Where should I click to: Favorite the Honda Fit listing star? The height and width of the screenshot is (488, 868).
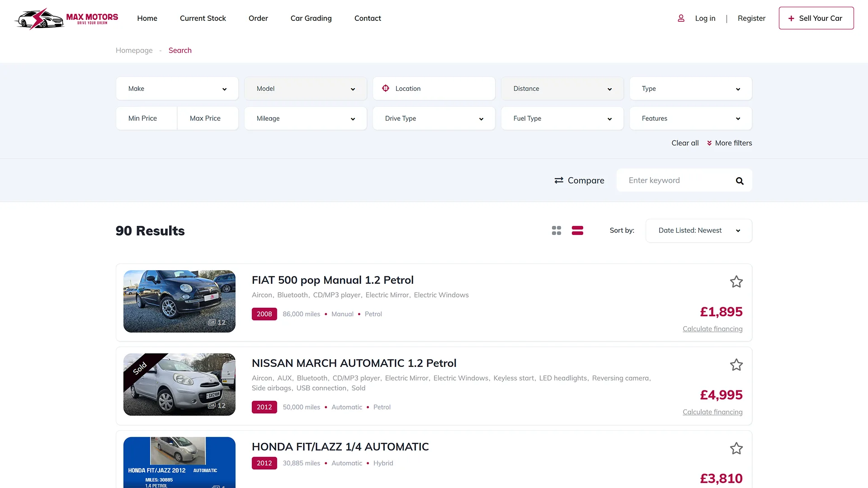point(736,449)
